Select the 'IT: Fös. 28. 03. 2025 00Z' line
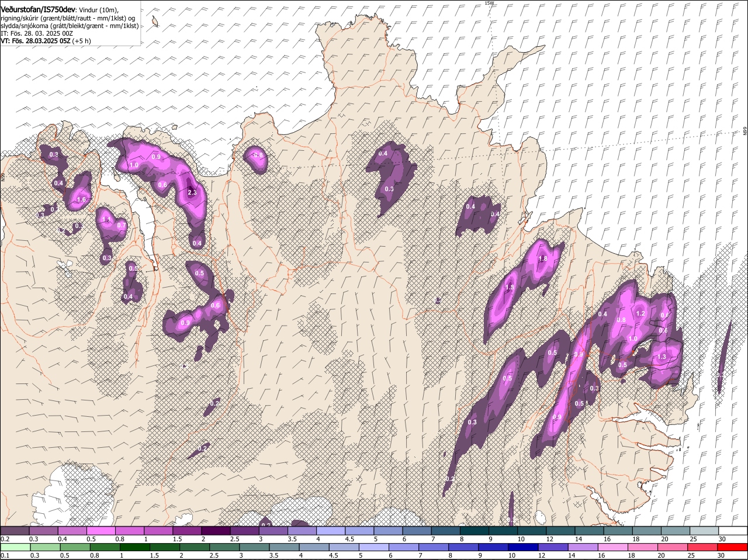 (x=37, y=33)
